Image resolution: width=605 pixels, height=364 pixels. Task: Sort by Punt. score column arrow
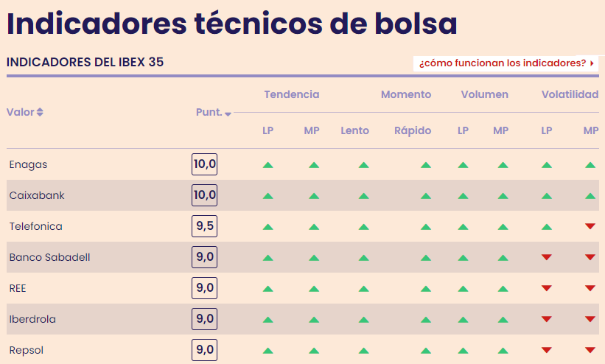click(228, 113)
